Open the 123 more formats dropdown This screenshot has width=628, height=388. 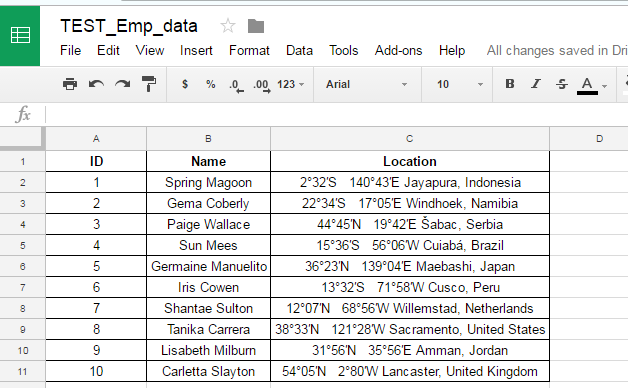(x=290, y=84)
